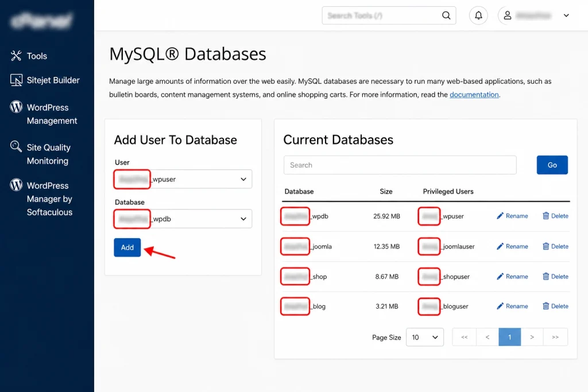Click Delete trash icon for _blog

546,306
